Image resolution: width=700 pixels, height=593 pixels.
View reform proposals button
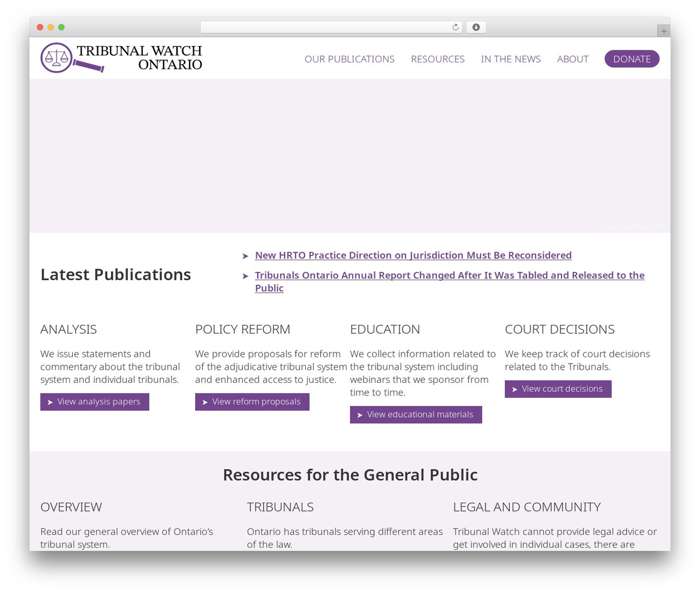click(252, 402)
